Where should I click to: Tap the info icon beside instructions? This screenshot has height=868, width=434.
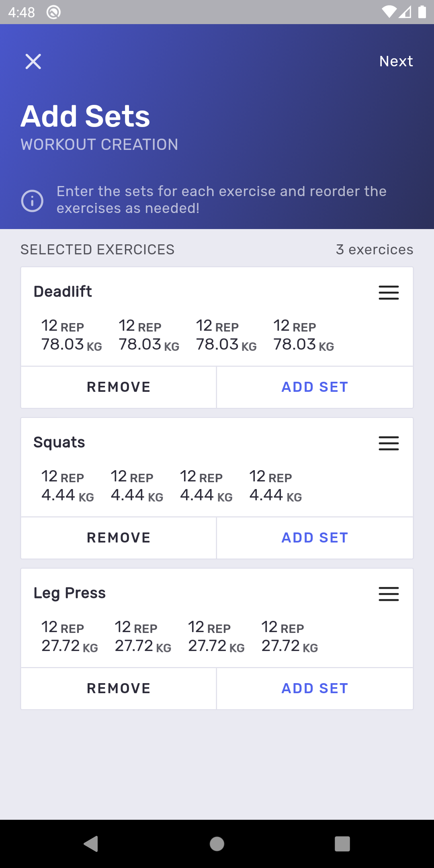(32, 201)
